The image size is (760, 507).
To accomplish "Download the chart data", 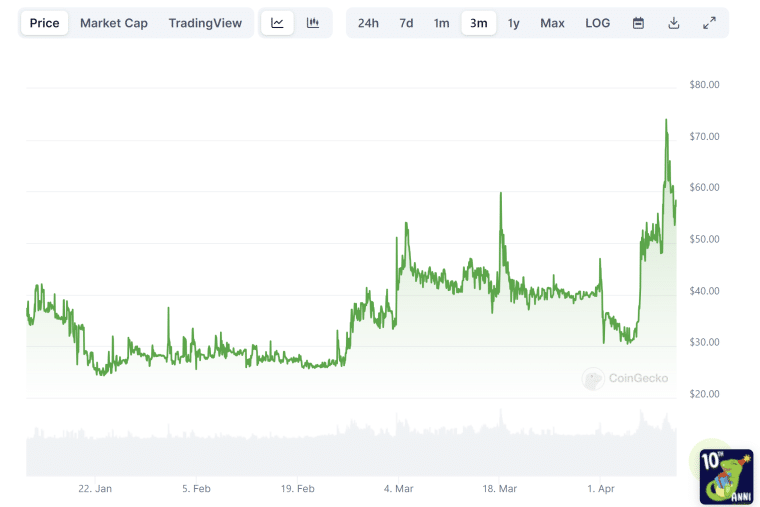I will click(674, 23).
